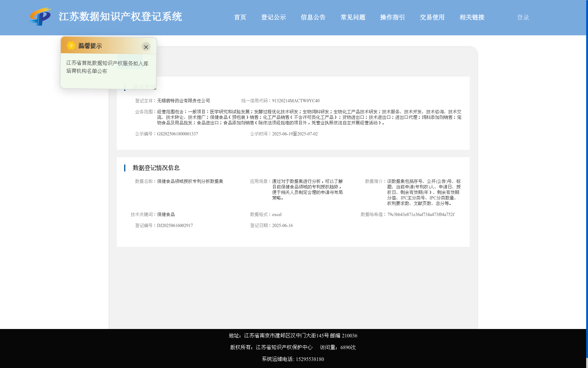Click the site logo icon in the header

[40, 17]
